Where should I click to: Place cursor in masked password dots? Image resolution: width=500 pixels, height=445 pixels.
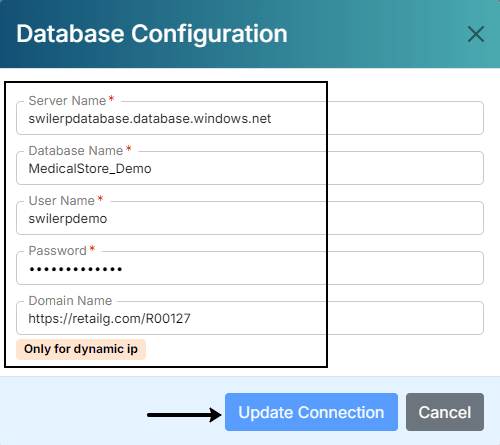pos(76,269)
